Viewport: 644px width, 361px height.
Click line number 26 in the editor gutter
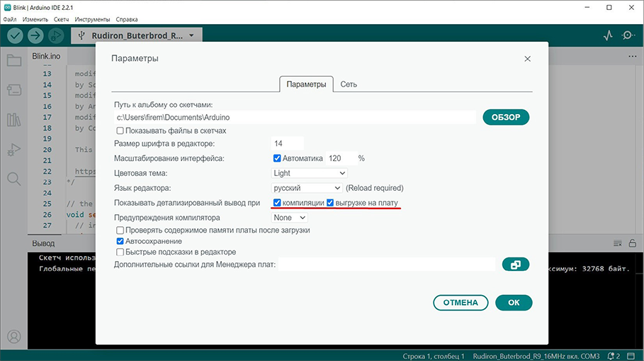(47, 215)
